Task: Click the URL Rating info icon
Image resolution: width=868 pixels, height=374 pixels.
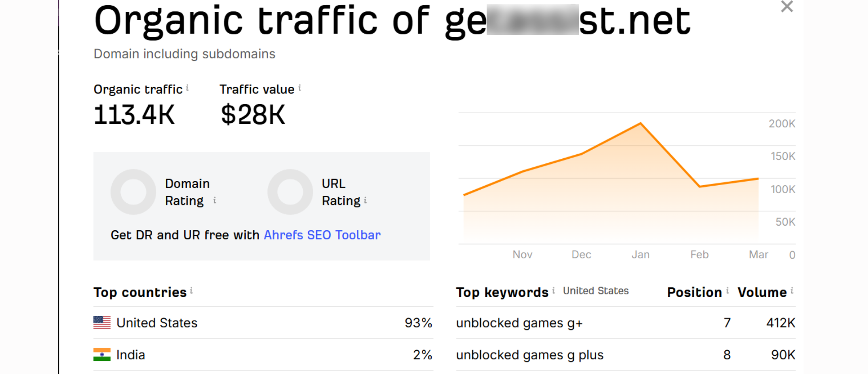Action: pyautogui.click(x=365, y=200)
